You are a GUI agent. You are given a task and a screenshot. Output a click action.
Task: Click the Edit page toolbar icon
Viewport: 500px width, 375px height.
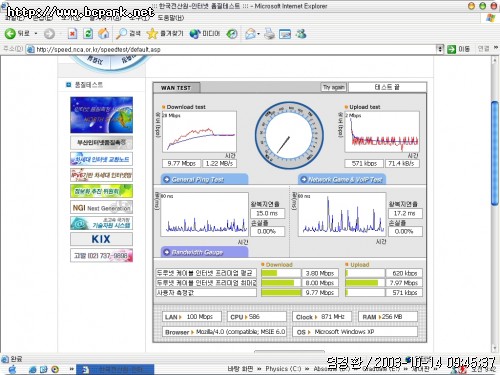click(285, 33)
